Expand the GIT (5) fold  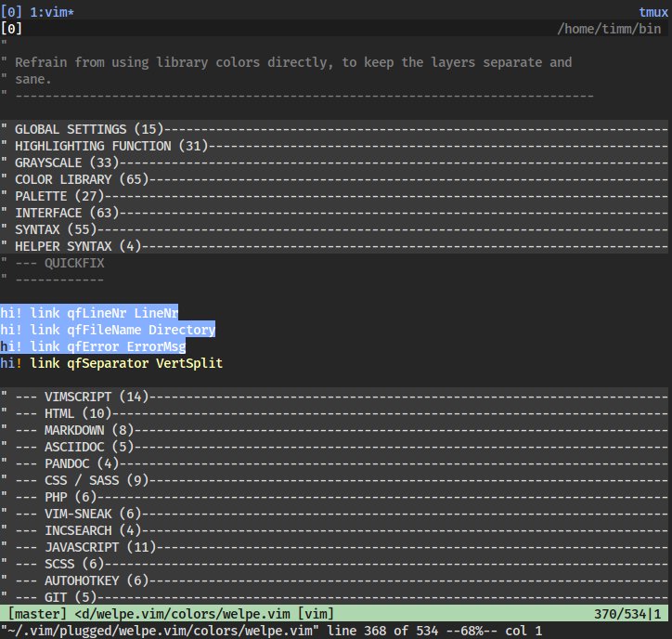point(334,597)
